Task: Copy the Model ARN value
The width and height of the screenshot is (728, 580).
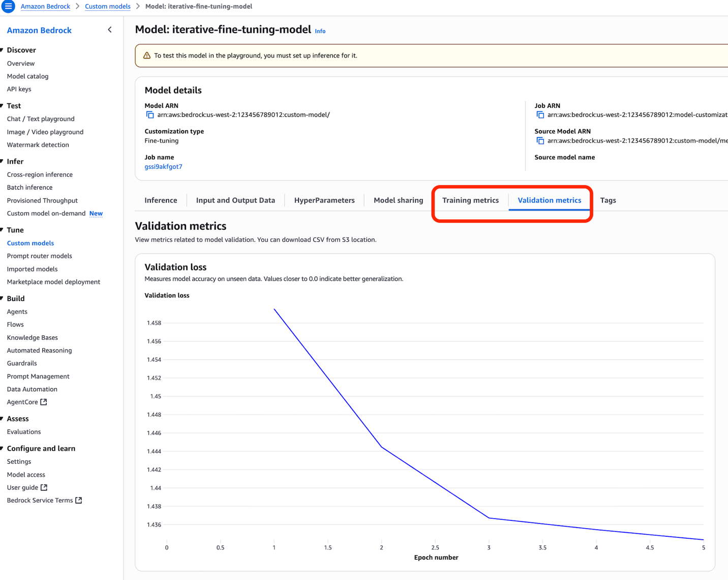Action: pyautogui.click(x=150, y=115)
